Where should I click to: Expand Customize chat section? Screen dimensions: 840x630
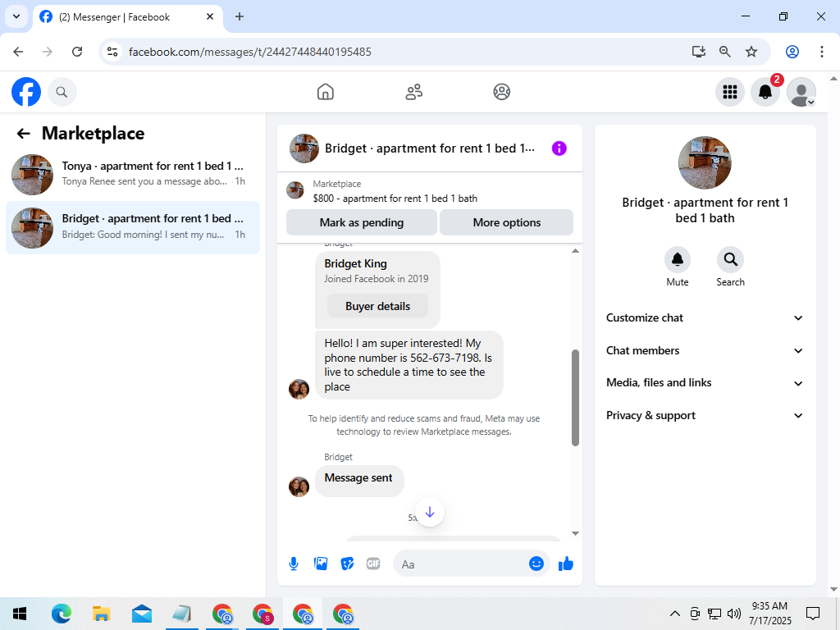click(705, 317)
